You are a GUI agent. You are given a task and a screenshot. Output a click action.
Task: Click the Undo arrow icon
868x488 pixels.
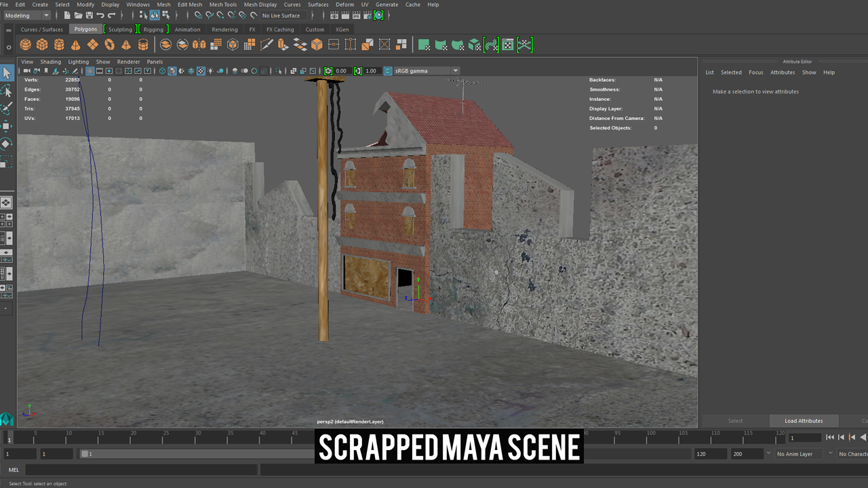click(x=100, y=15)
